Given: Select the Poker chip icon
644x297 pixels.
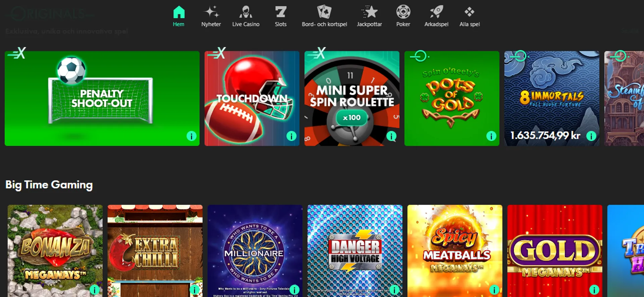Looking at the screenshot, I should [x=403, y=12].
